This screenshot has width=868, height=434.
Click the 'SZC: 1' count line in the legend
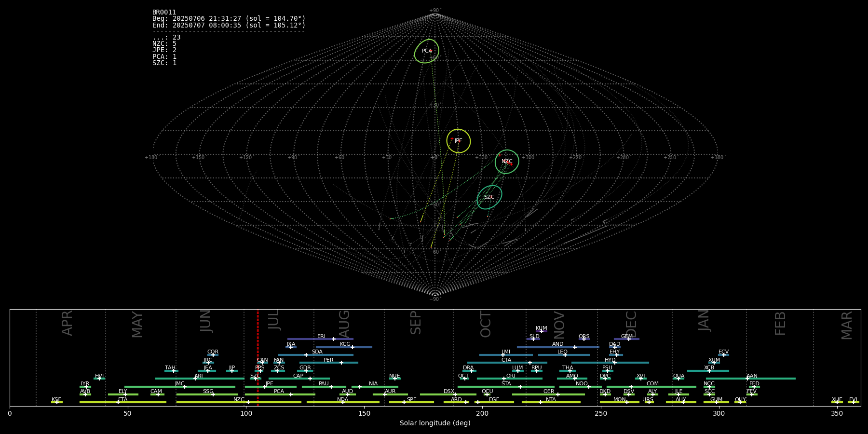164,63
